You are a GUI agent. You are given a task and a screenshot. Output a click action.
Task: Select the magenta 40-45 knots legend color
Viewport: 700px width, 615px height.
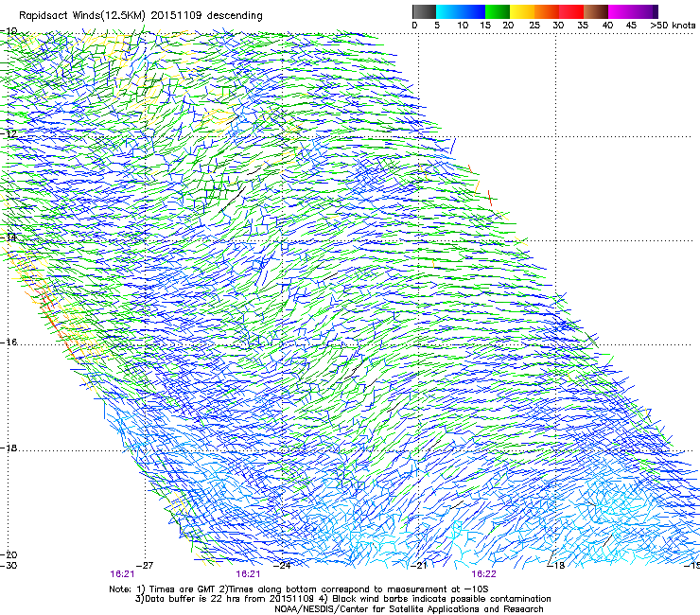(x=621, y=11)
